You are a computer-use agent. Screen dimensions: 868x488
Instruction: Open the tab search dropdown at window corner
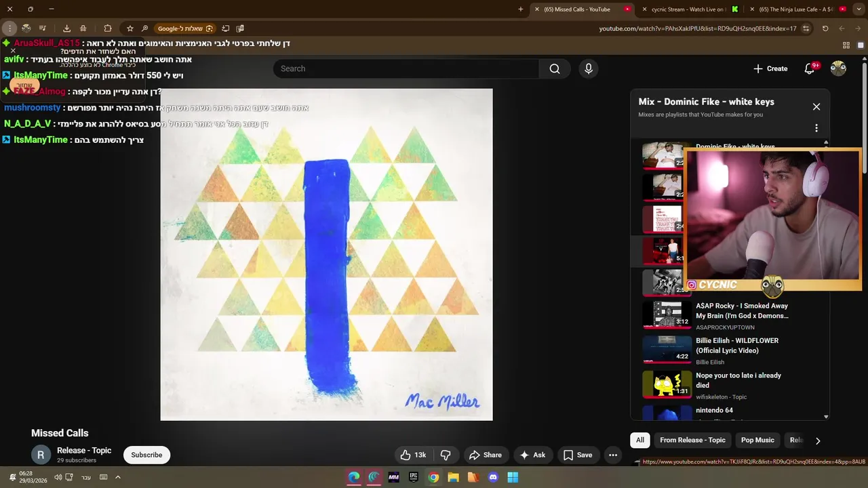[858, 9]
